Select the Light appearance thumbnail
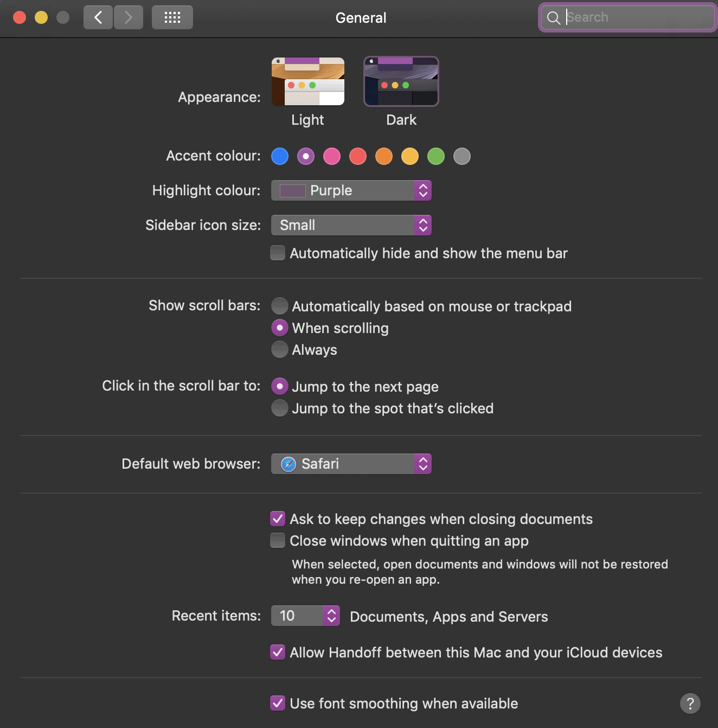The height and width of the screenshot is (728, 718). click(x=308, y=81)
